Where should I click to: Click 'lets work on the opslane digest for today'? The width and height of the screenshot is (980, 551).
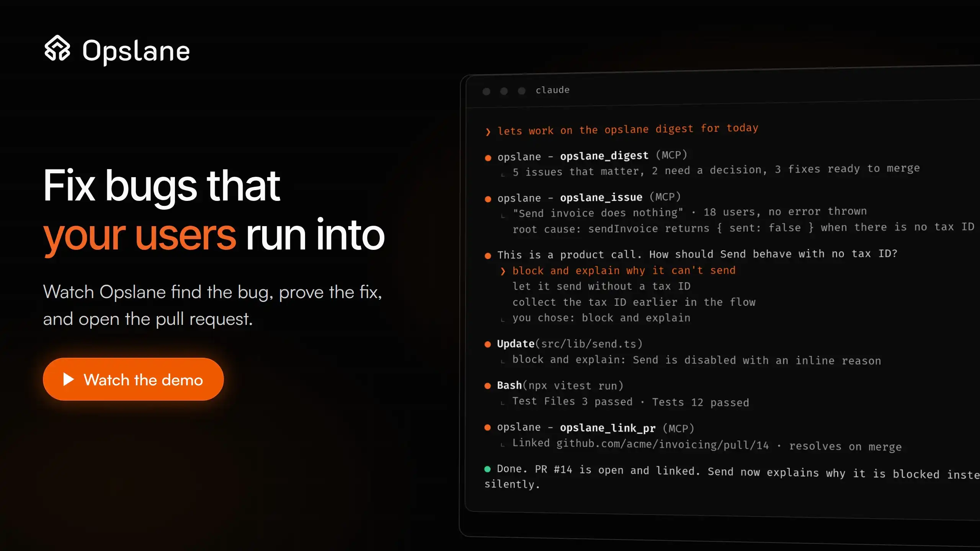coord(628,129)
